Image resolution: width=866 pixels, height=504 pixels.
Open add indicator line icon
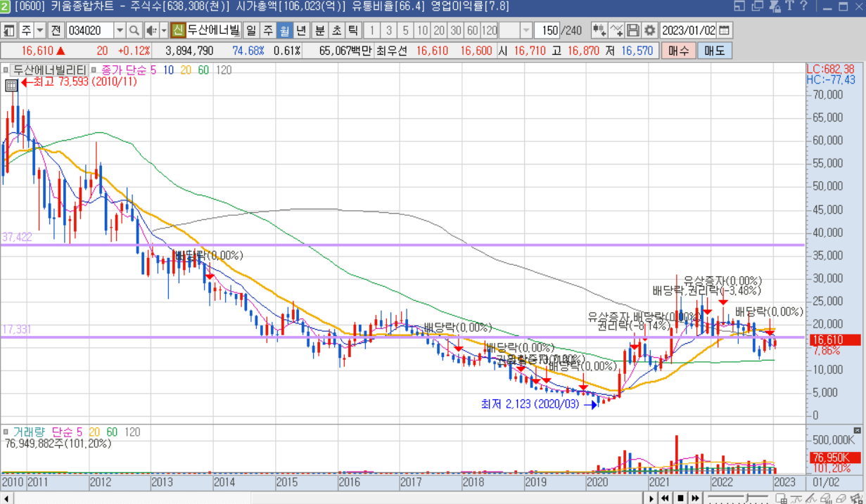(616, 30)
